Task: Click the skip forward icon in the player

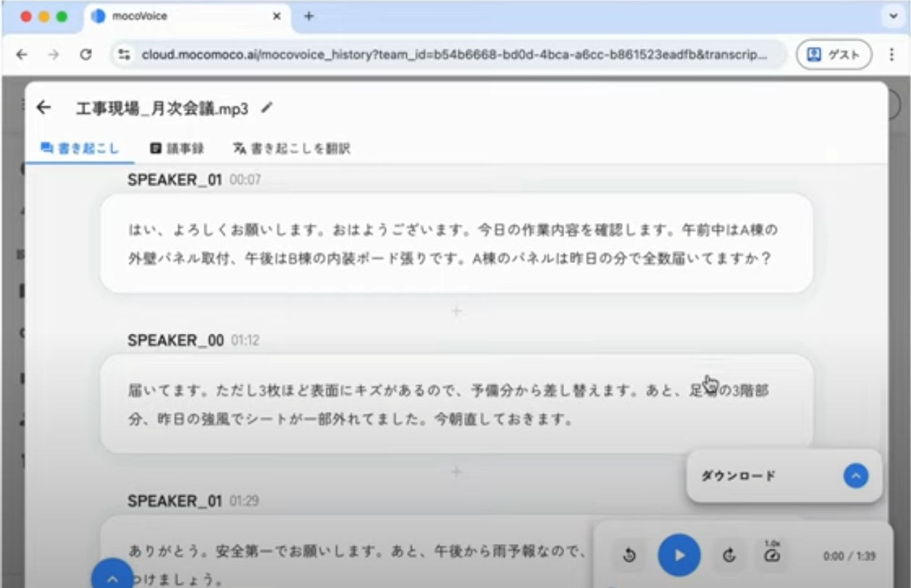Action: coord(730,555)
